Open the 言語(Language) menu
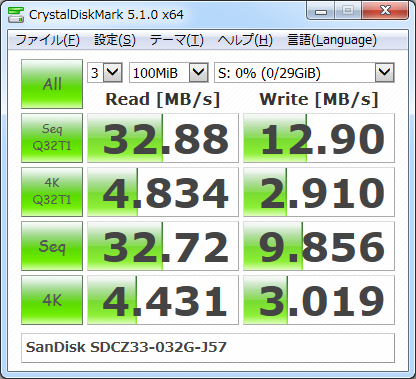The image size is (416, 379). pyautogui.click(x=332, y=40)
